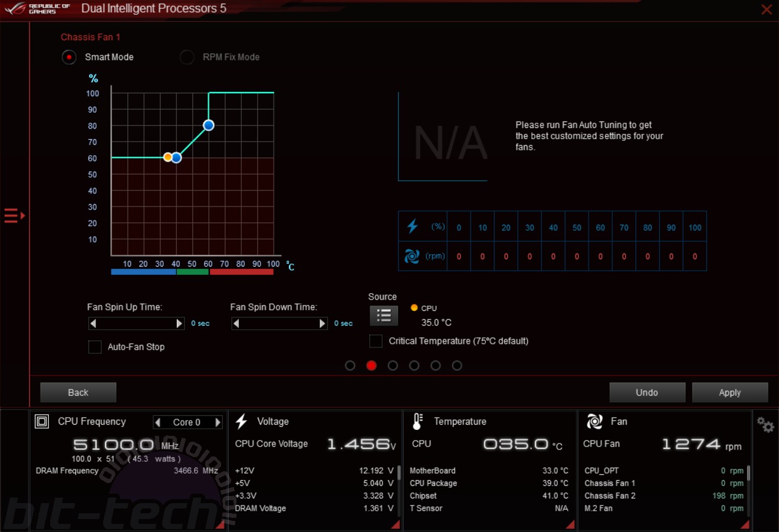Click the blue low temperature range bar

tap(143, 272)
